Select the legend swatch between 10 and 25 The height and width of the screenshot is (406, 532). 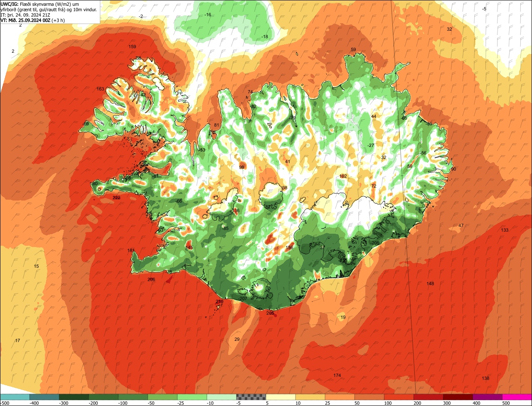click(x=310, y=397)
